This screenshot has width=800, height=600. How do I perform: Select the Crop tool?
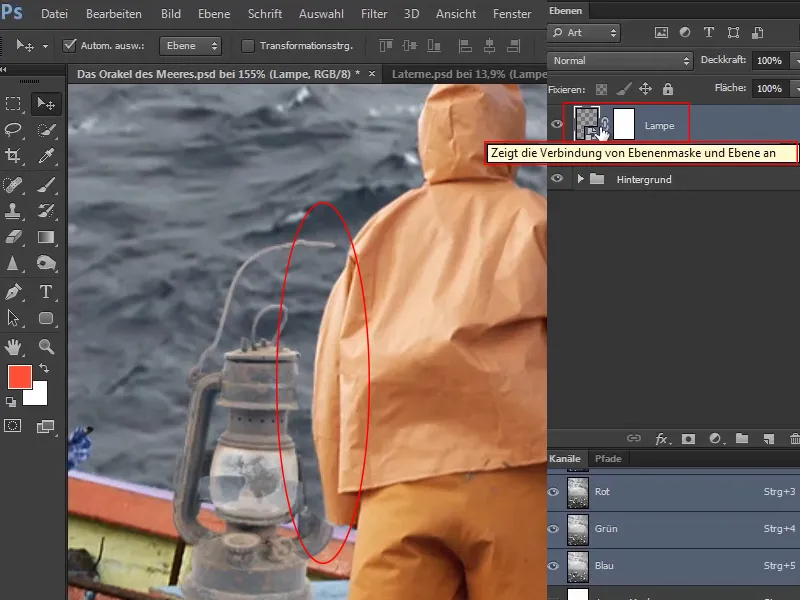(x=13, y=156)
